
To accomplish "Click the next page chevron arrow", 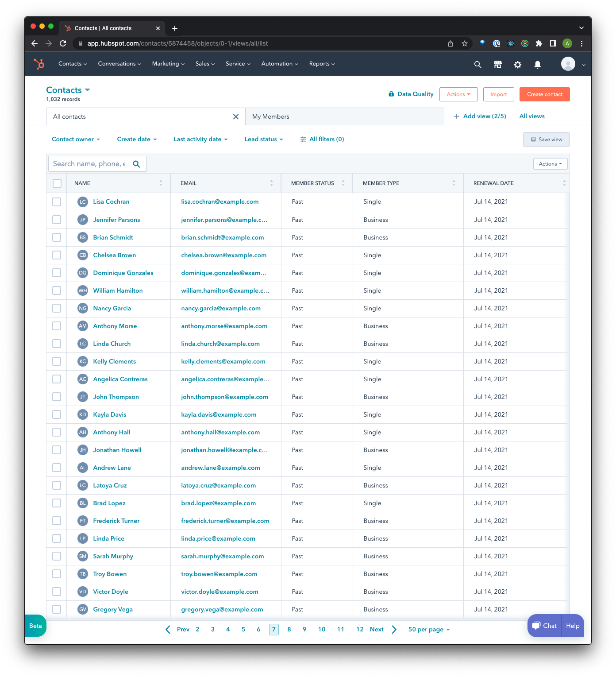I will [394, 629].
